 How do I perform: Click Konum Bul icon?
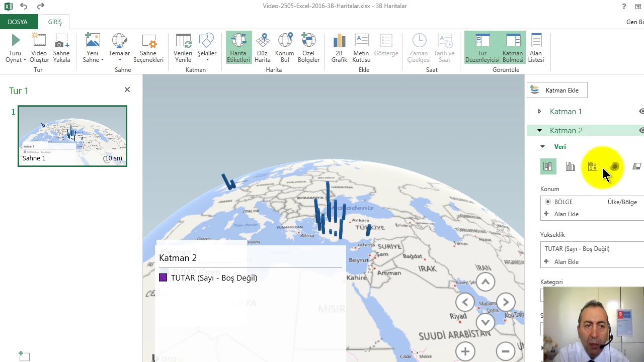click(x=285, y=40)
